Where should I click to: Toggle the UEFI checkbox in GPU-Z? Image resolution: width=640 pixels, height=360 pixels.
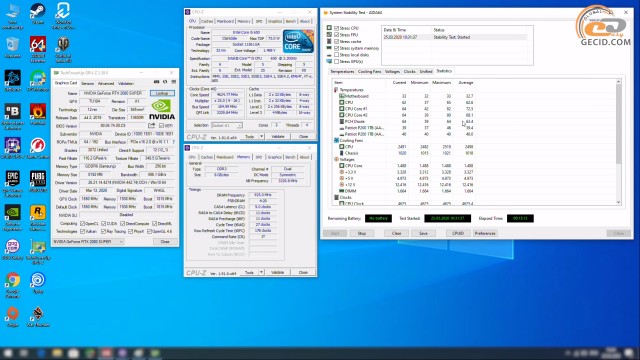(x=161, y=126)
